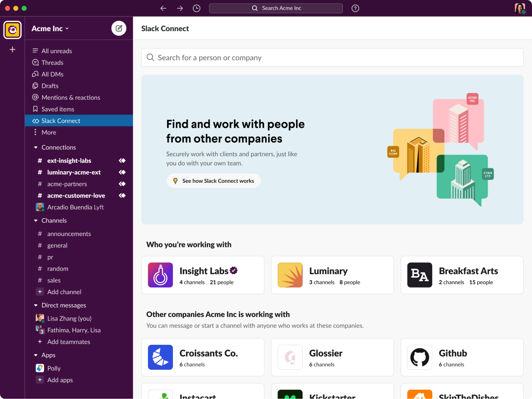Click the Croissants Co. logo
Image resolution: width=532 pixels, height=399 pixels.
(160, 357)
